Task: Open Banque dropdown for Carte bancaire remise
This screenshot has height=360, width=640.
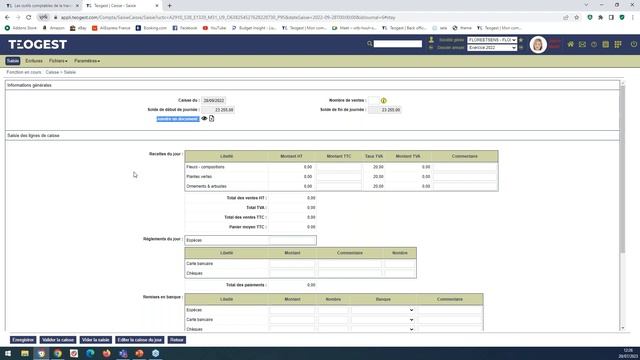Action: [x=383, y=320]
